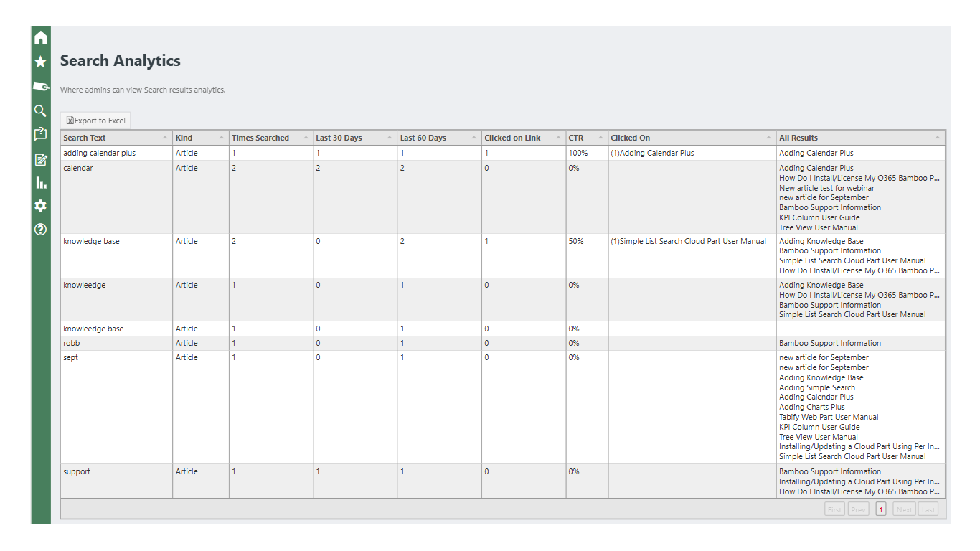Select page 1 in pager
Screen dimensions: 980x551
point(881,509)
